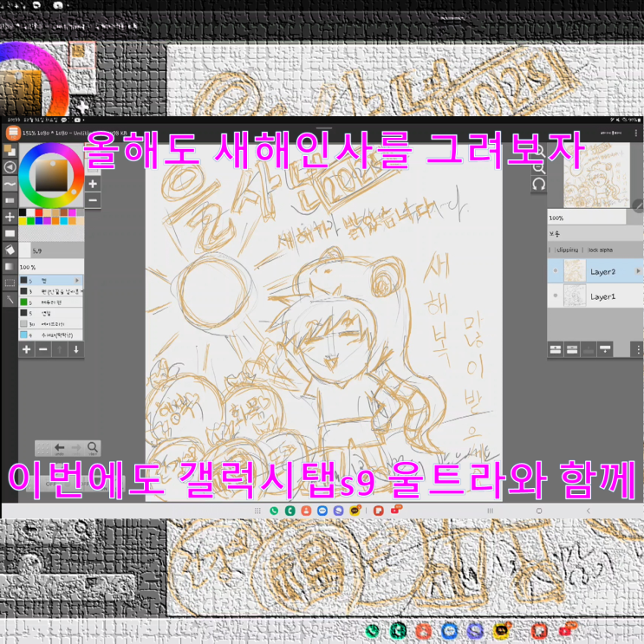The height and width of the screenshot is (644, 644).
Task: Toggle the lock alpha checkbox
Action: 600,250
